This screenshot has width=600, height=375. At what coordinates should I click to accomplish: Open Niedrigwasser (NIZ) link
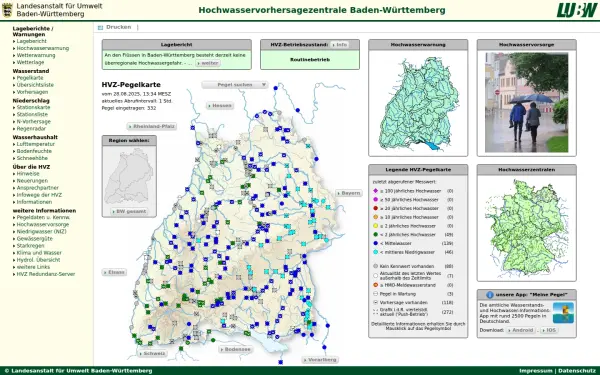(41, 232)
